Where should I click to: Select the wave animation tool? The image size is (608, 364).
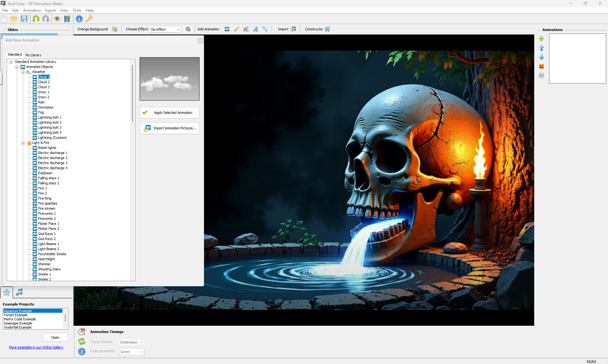coord(265,29)
